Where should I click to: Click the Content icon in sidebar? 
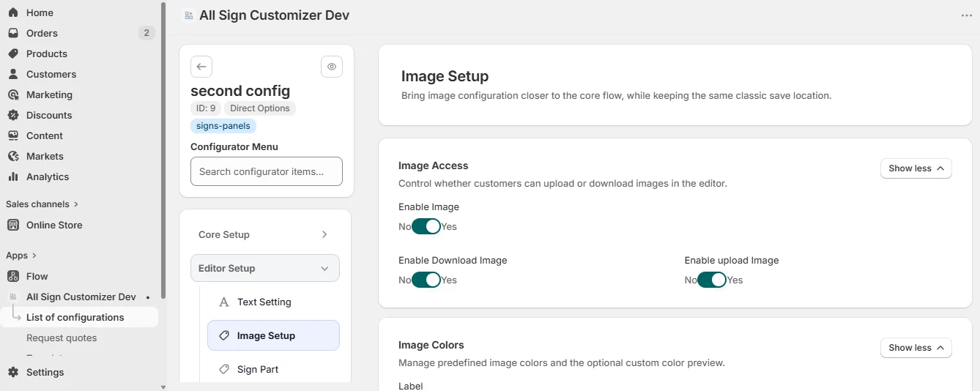pos(12,135)
